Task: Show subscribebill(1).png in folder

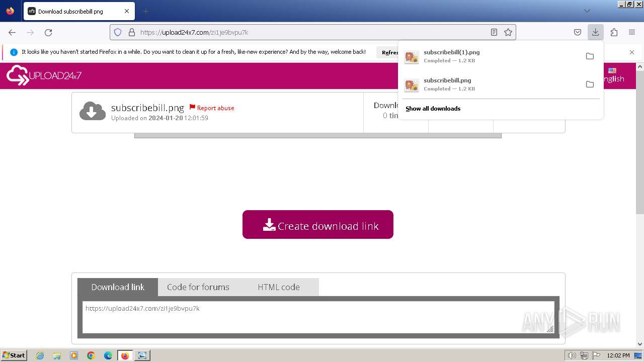Action: pyautogui.click(x=590, y=56)
